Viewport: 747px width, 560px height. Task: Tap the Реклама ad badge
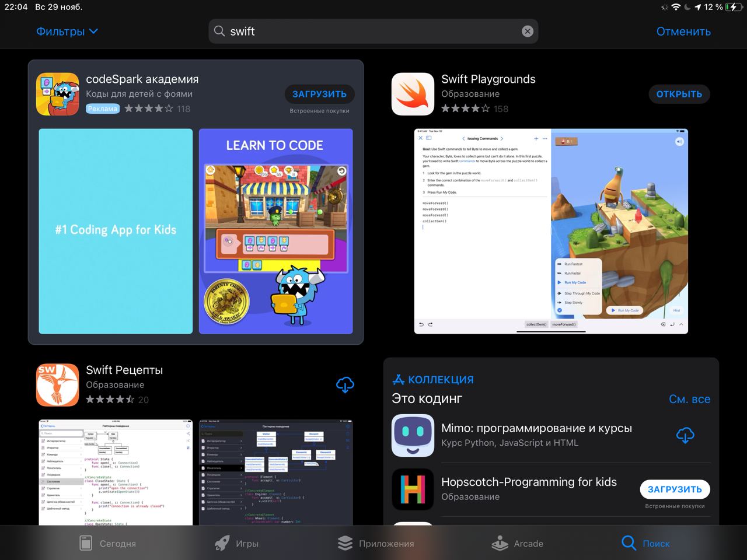103,108
